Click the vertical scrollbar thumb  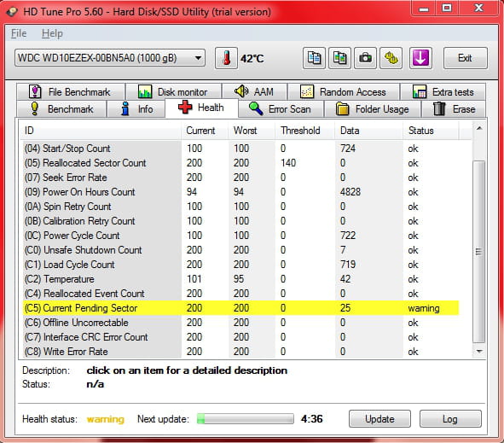479,252
